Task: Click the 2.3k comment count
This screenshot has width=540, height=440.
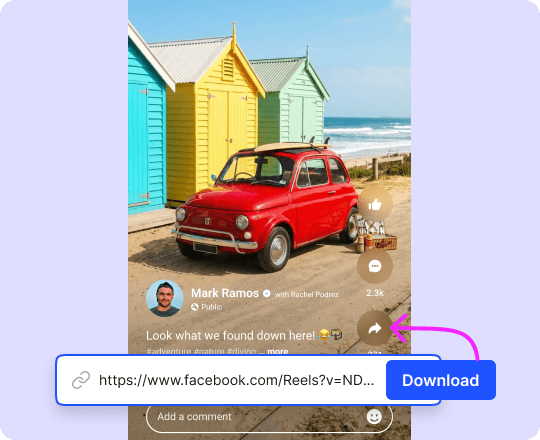Action: coord(375,293)
